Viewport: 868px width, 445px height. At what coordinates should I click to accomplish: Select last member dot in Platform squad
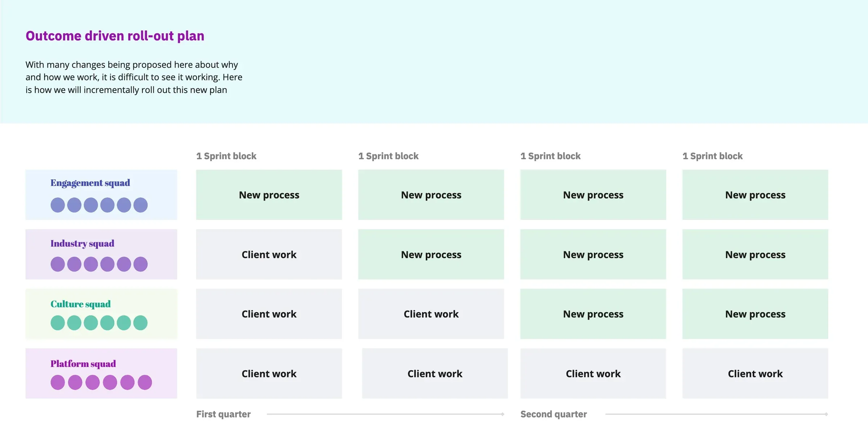point(145,382)
